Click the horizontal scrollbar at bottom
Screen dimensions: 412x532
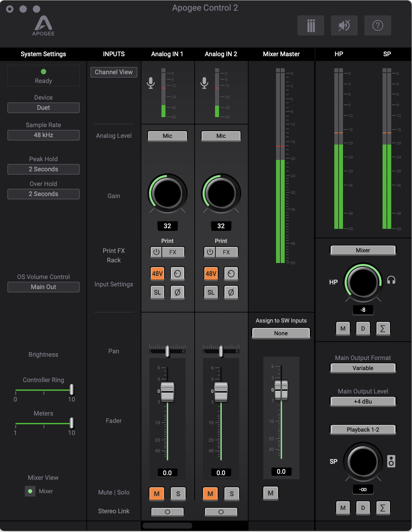(167, 526)
